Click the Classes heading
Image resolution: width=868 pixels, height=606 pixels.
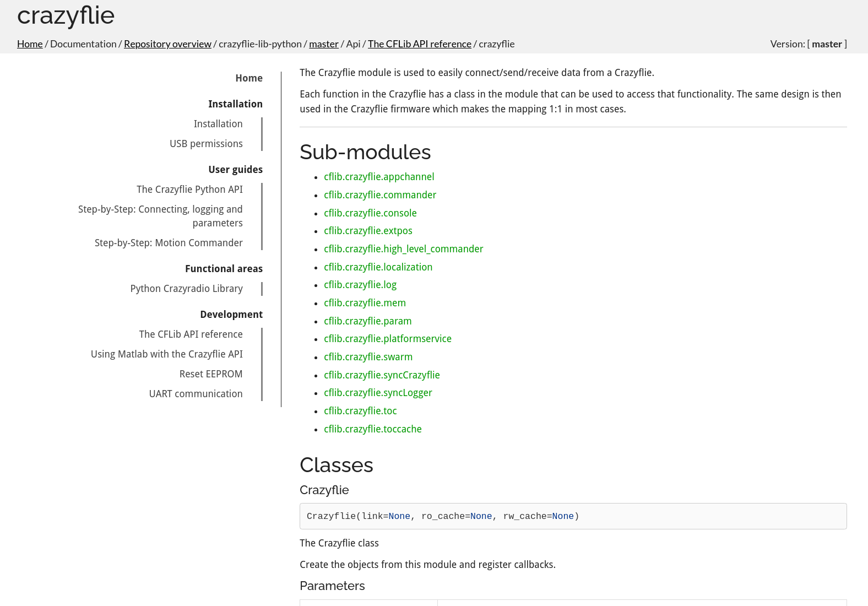coord(337,465)
